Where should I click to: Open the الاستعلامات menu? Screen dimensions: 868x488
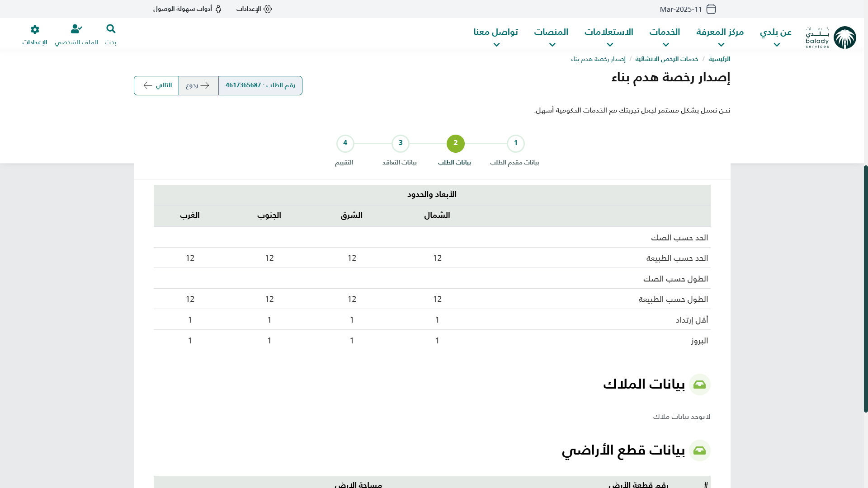[x=609, y=36]
